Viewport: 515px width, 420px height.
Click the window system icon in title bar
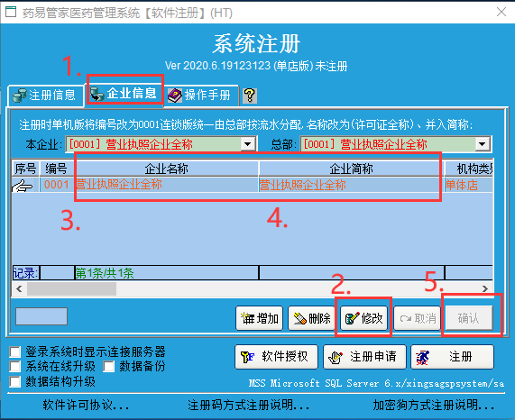(11, 12)
